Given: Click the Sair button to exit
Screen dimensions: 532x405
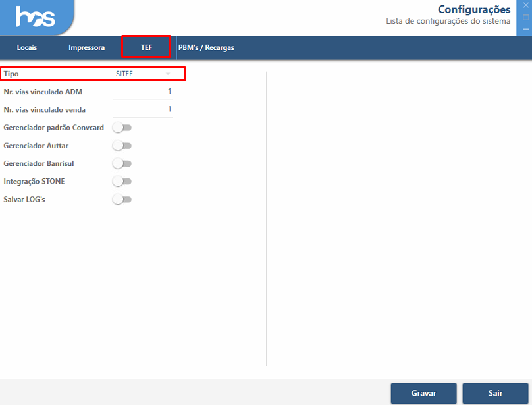Looking at the screenshot, I should pyautogui.click(x=495, y=393).
